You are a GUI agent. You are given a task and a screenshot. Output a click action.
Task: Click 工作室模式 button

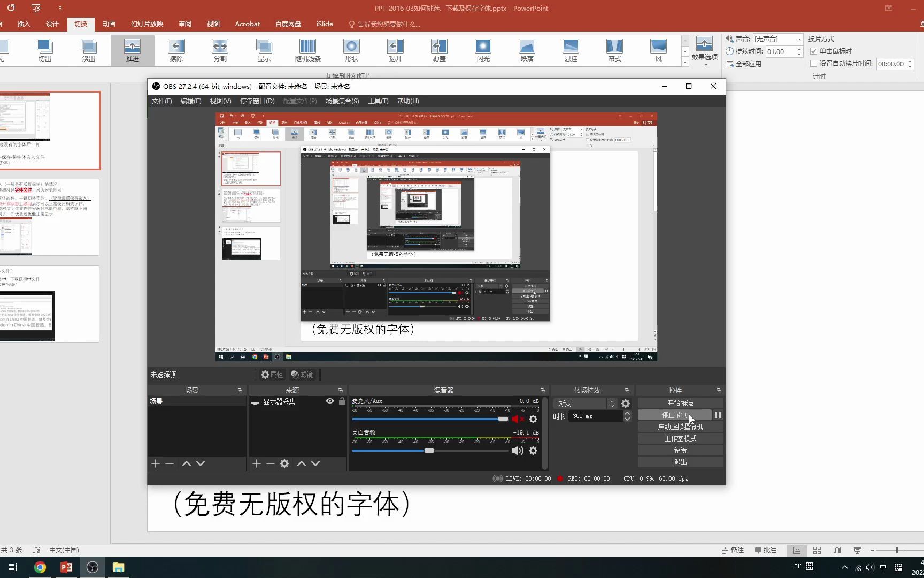coord(680,438)
